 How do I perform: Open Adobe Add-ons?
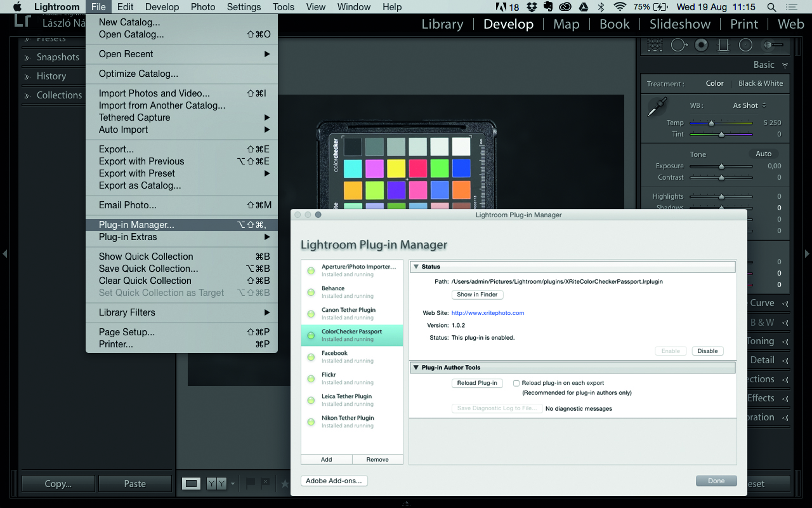point(334,481)
